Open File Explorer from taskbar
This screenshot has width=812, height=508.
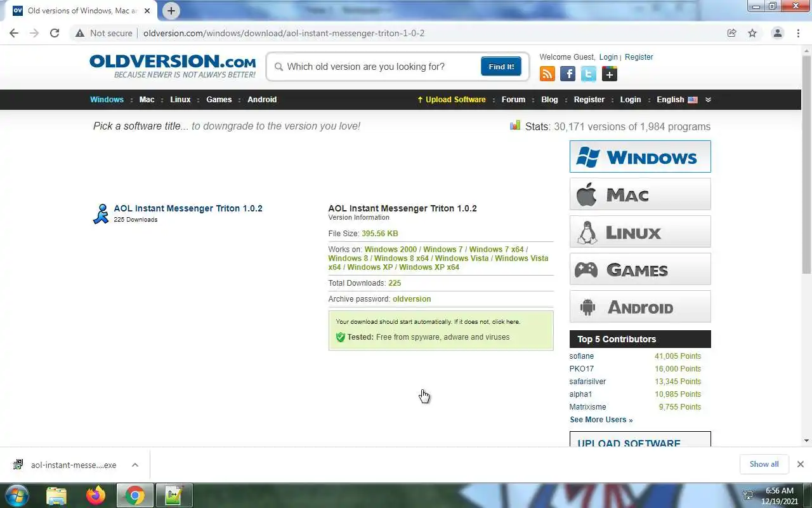[x=56, y=495]
